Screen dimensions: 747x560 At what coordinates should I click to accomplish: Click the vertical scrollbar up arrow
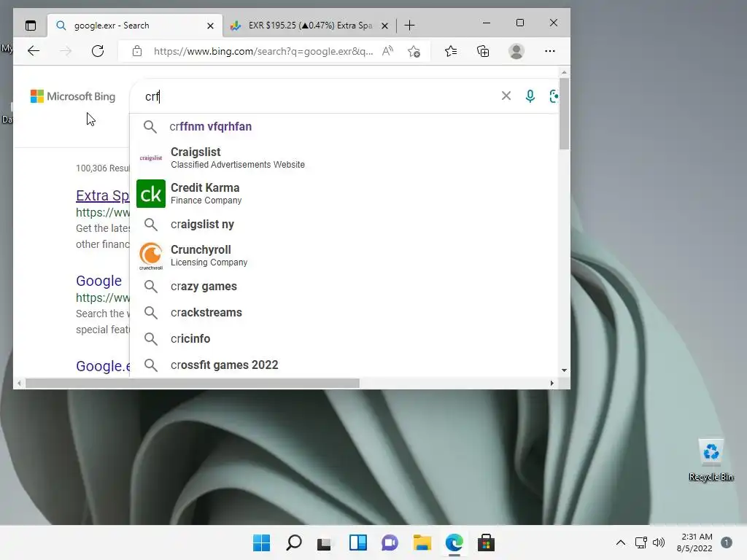pos(564,72)
